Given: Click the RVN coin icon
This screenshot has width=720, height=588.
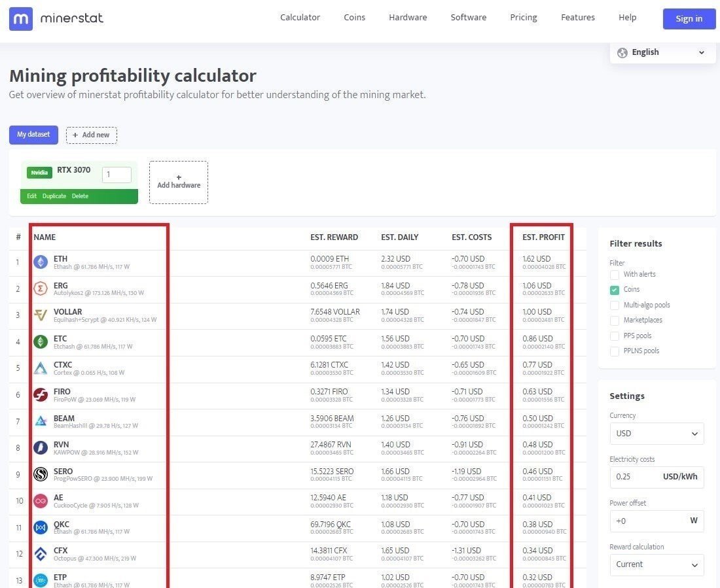Looking at the screenshot, I should (x=41, y=447).
